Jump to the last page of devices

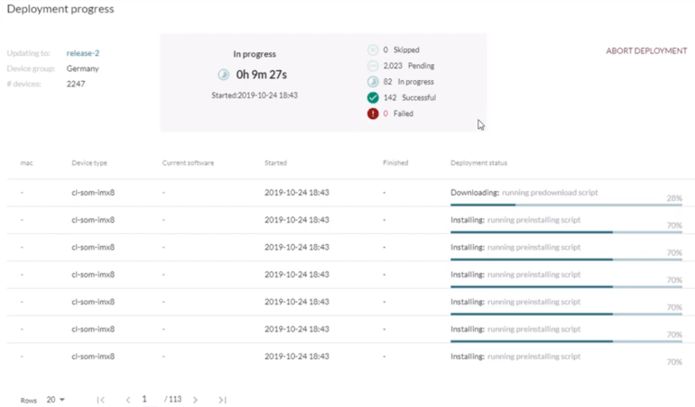click(x=222, y=400)
